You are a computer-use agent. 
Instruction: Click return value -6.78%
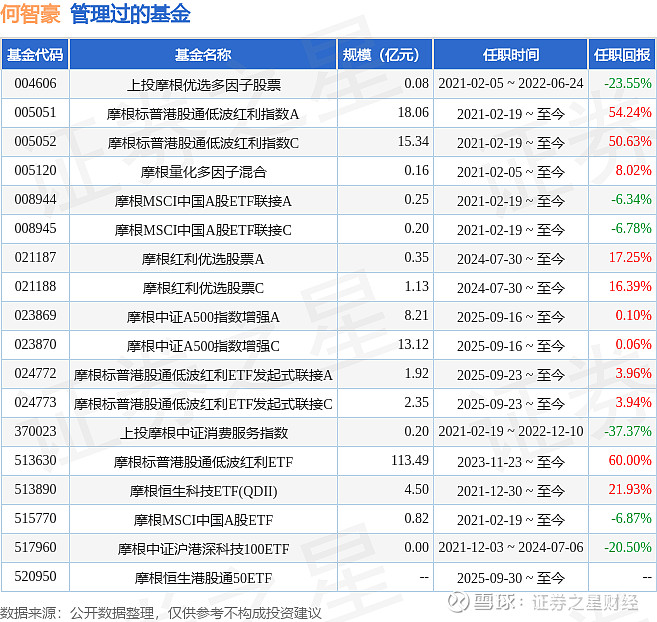click(631, 228)
